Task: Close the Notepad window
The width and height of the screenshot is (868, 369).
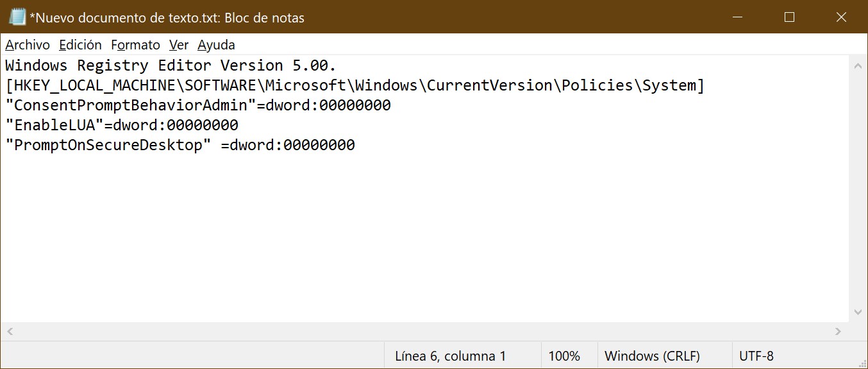Action: click(x=841, y=17)
